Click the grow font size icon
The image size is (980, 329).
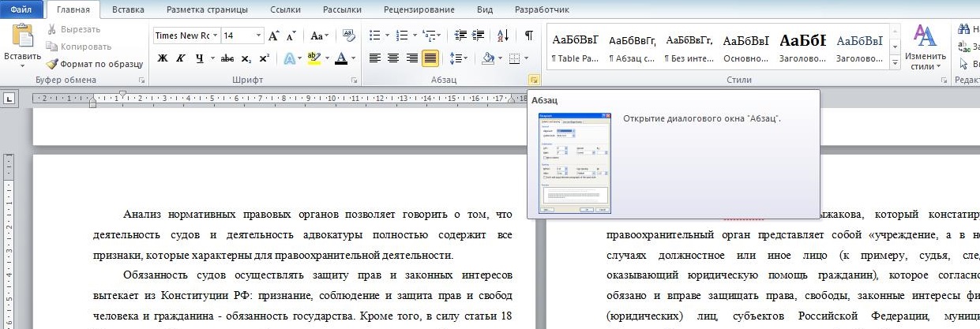click(x=274, y=36)
